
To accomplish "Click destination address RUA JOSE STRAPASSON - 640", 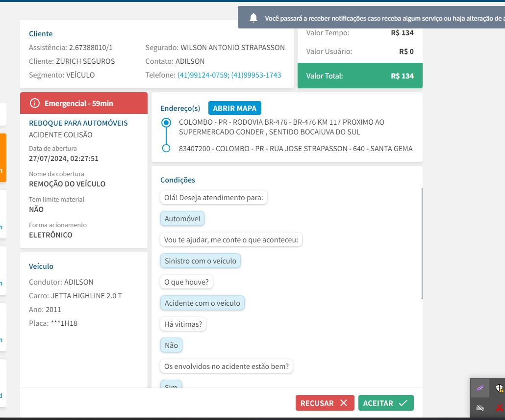I will (x=296, y=149).
